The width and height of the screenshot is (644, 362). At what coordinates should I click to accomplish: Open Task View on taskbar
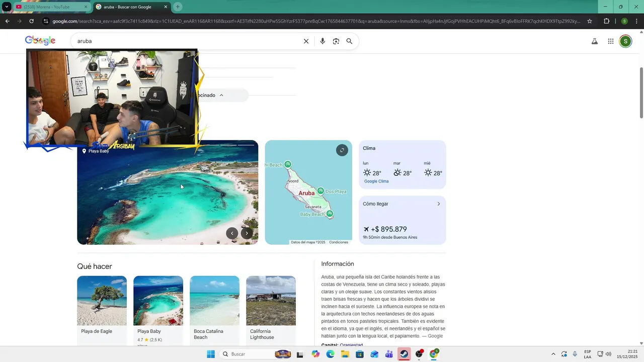click(300, 354)
